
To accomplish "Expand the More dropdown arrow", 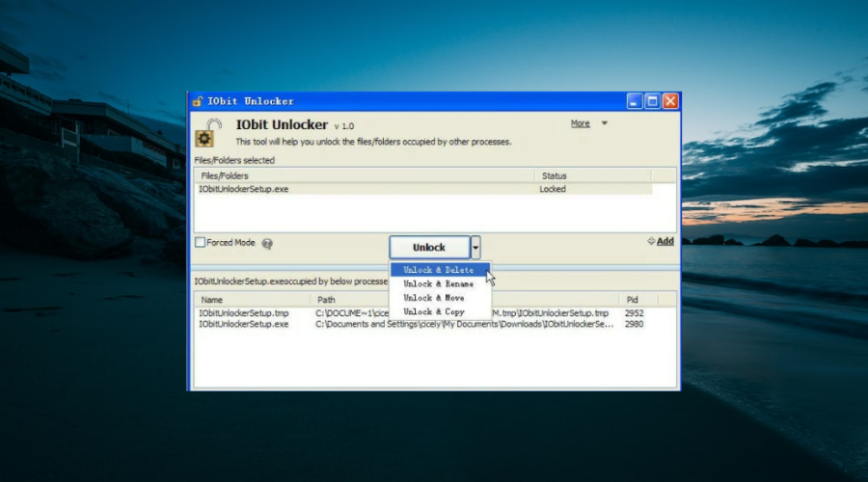I will pyautogui.click(x=605, y=123).
